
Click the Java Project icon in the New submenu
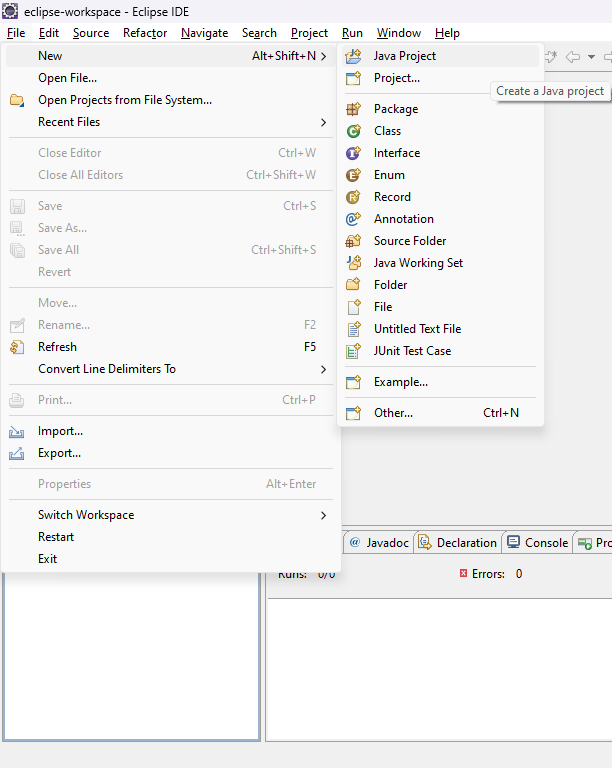point(353,56)
